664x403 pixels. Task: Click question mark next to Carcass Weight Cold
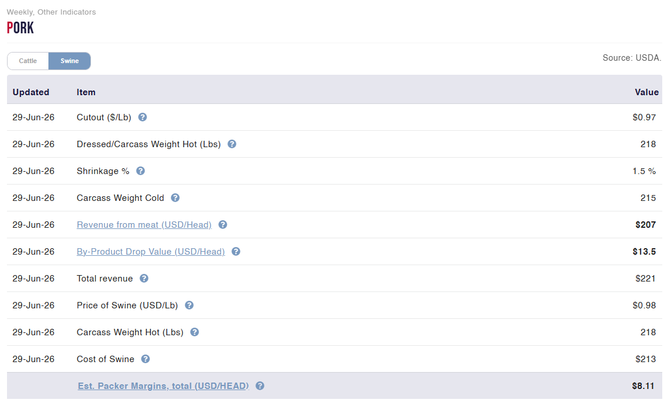175,198
